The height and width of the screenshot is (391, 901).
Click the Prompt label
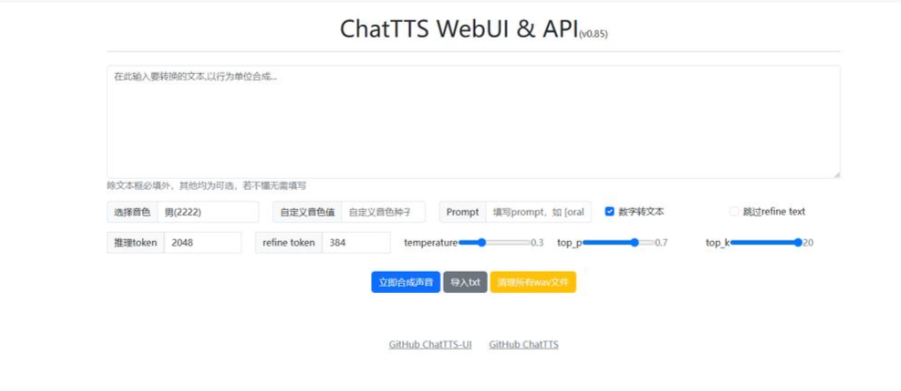coord(463,212)
